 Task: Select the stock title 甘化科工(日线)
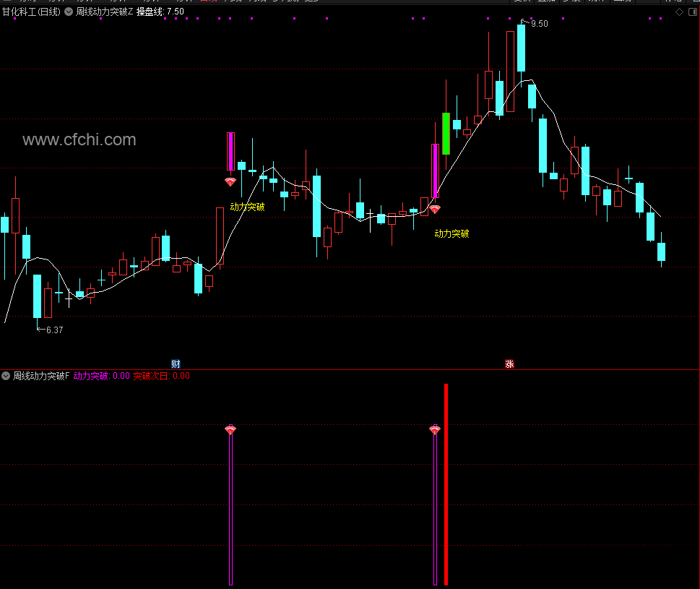point(31,12)
